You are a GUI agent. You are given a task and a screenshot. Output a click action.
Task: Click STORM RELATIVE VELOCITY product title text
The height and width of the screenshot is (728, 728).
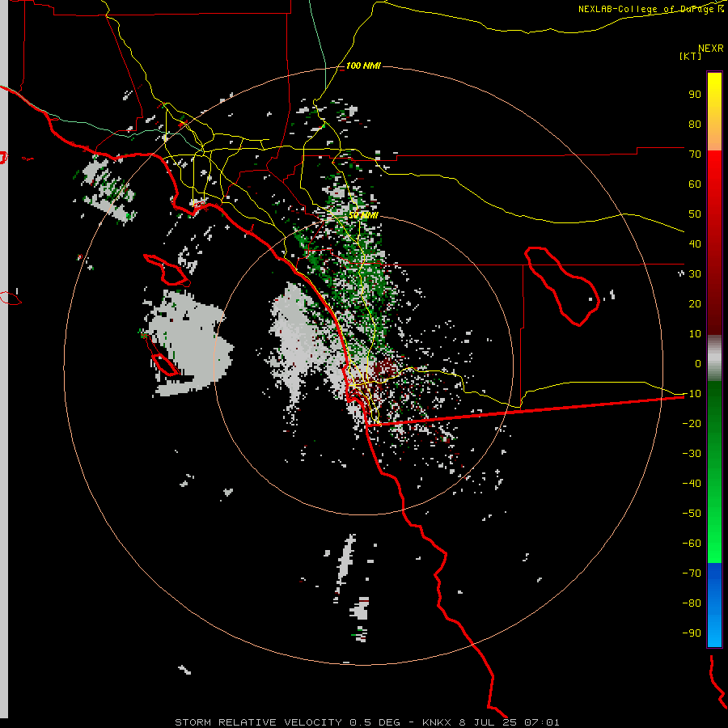(x=258, y=722)
